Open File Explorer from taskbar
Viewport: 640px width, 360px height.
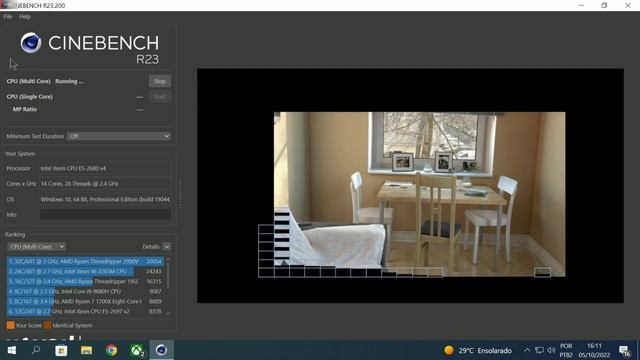click(86, 350)
